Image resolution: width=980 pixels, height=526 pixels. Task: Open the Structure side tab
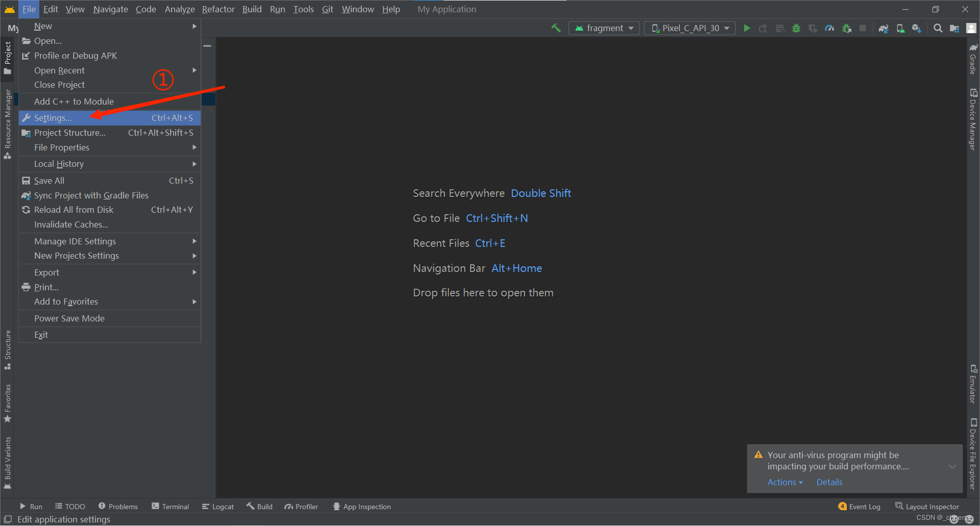[x=8, y=350]
